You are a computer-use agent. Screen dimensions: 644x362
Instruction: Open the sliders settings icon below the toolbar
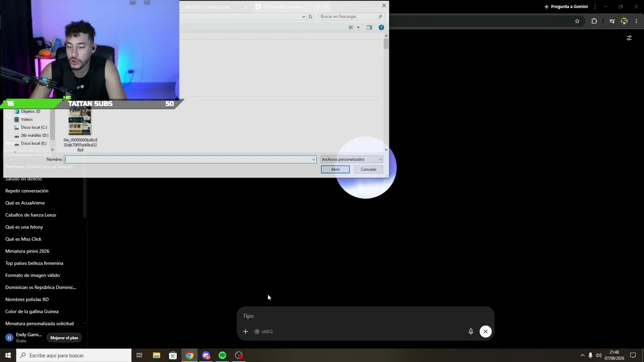pos(629,38)
